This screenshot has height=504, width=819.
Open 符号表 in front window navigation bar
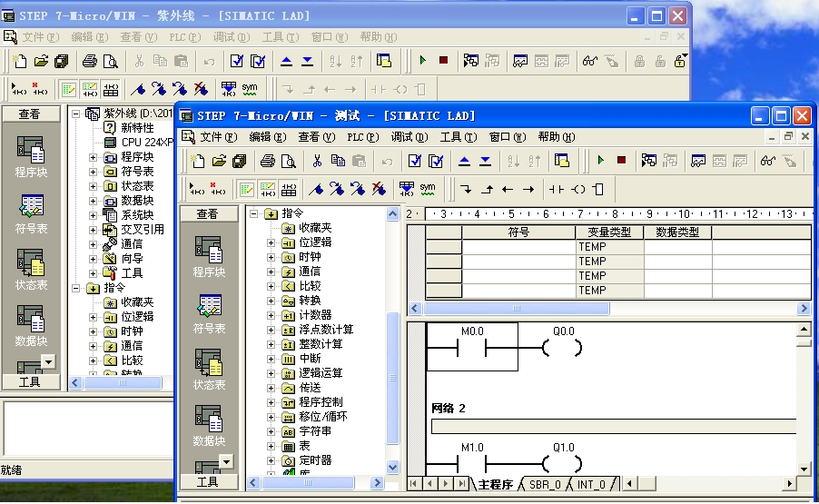click(209, 313)
